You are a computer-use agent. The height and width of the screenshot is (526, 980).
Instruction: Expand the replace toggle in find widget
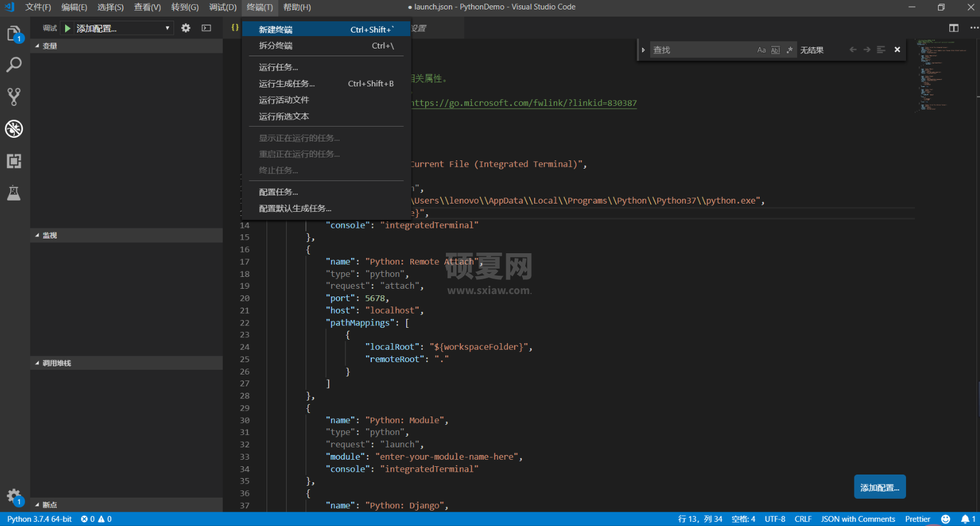[643, 50]
